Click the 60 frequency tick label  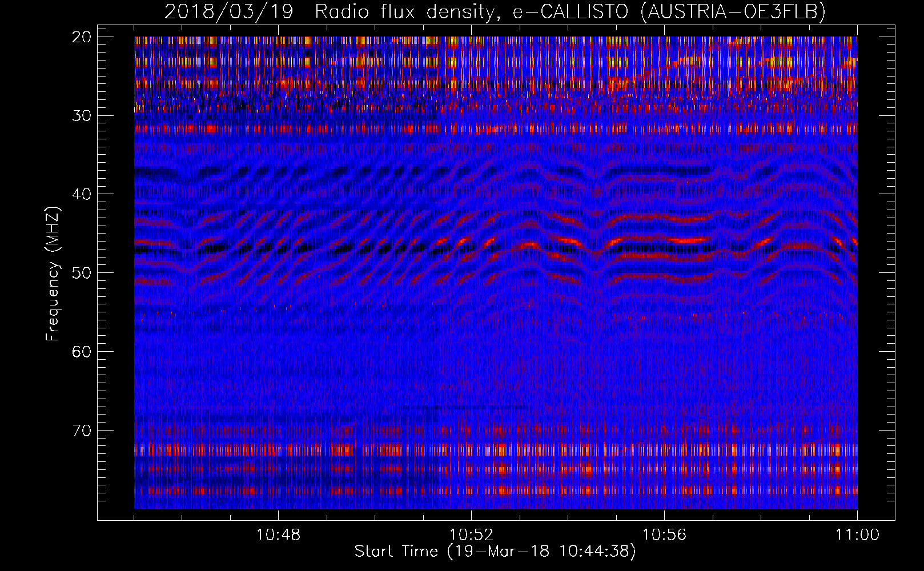click(x=82, y=352)
